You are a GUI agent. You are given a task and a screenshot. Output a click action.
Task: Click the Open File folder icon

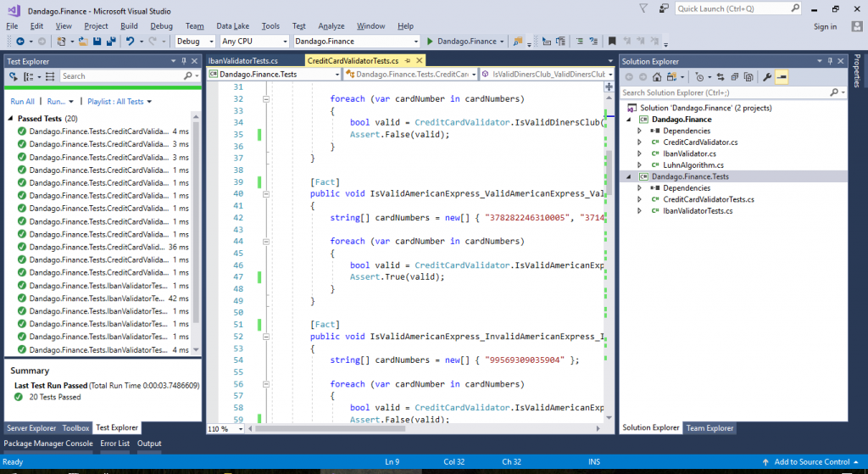coord(83,41)
